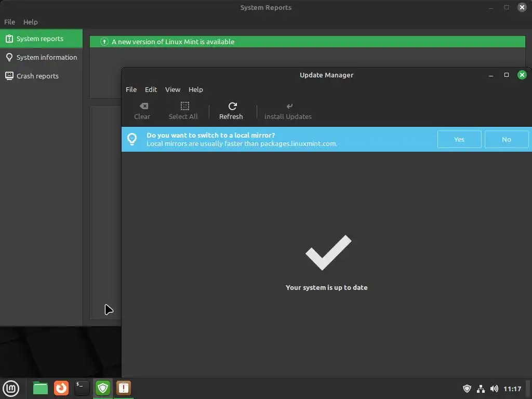Open Update Manager File menu
The height and width of the screenshot is (399, 532).
(x=131, y=89)
